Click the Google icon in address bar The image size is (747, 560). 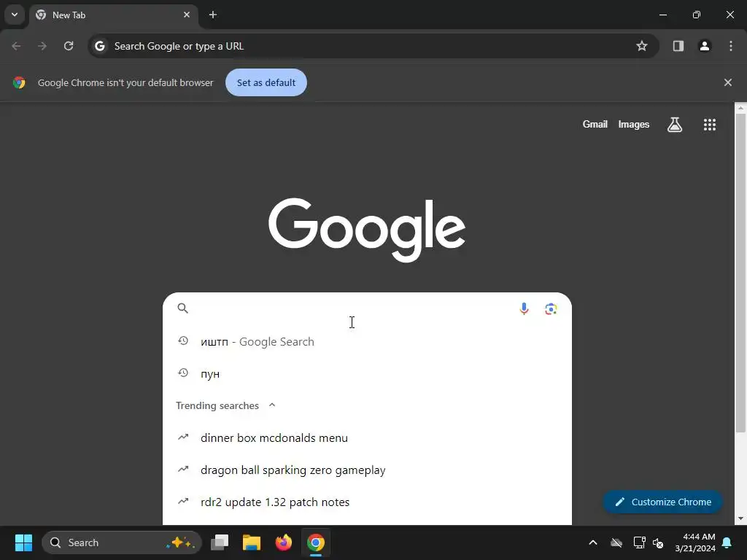(99, 46)
